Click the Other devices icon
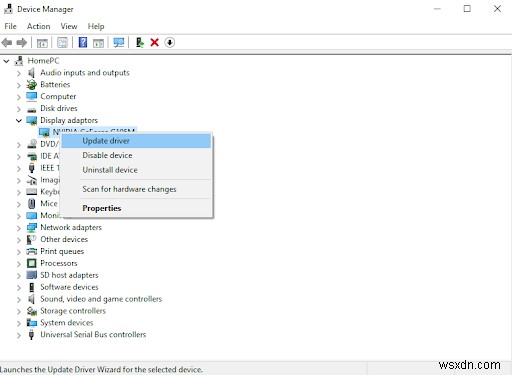The image size is (512, 375). click(x=32, y=239)
